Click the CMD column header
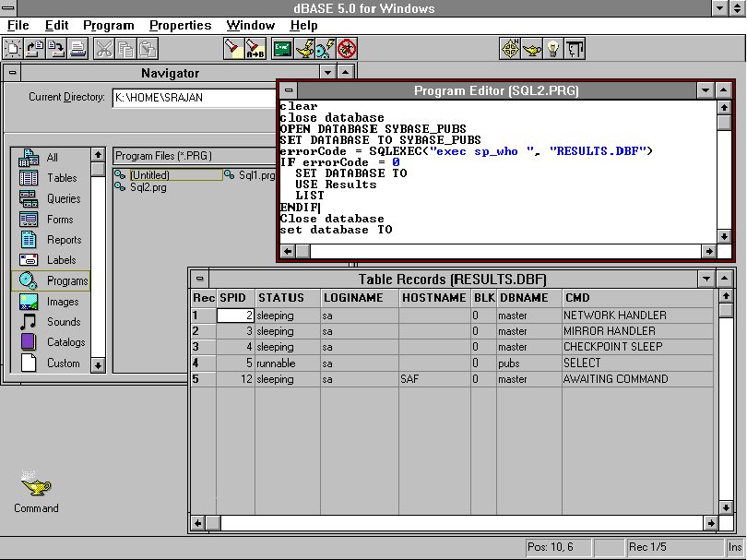This screenshot has width=747, height=560. (x=637, y=297)
